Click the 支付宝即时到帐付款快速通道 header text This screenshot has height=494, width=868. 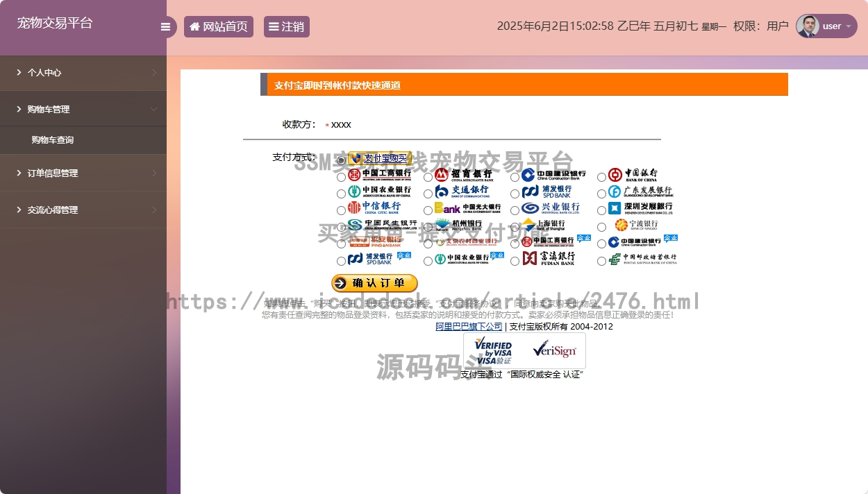tap(337, 85)
